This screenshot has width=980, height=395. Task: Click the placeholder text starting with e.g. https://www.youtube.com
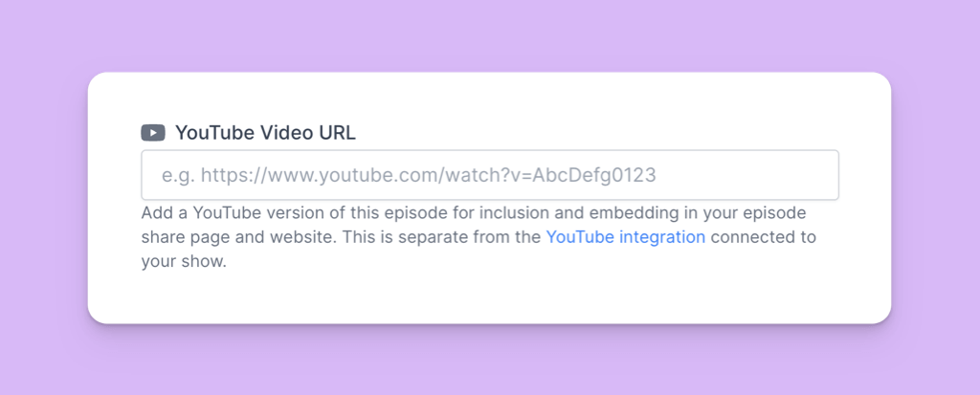point(409,176)
